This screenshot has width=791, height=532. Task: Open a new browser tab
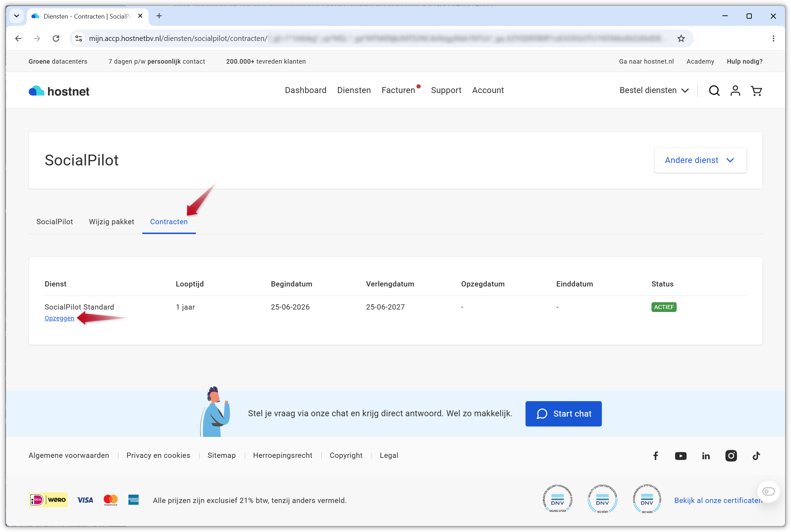point(159,16)
